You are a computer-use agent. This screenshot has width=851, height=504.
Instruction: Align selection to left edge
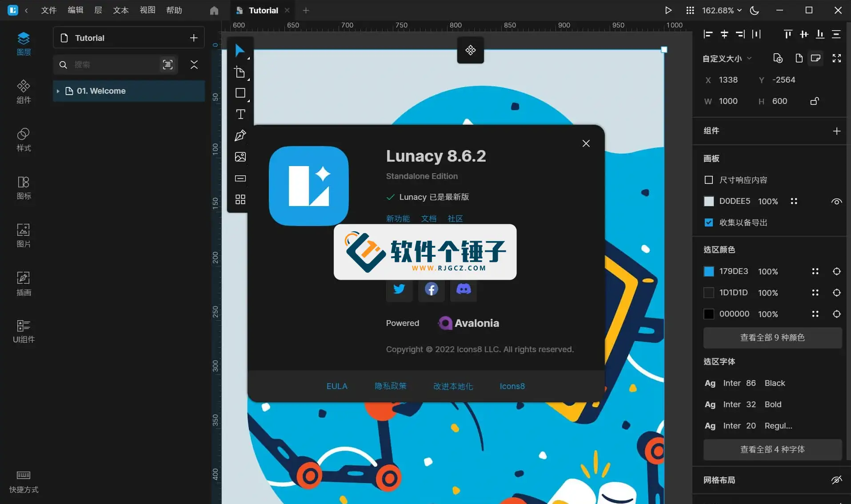[708, 34]
